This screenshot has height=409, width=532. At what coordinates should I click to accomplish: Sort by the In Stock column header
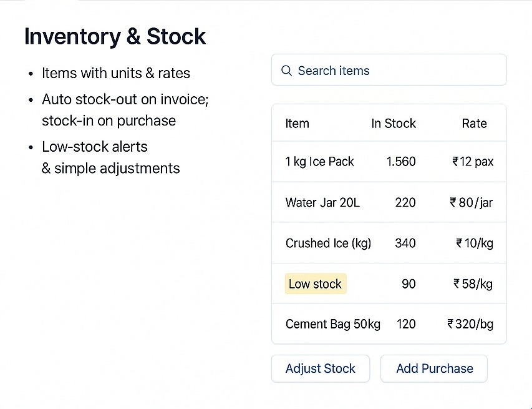(x=394, y=123)
